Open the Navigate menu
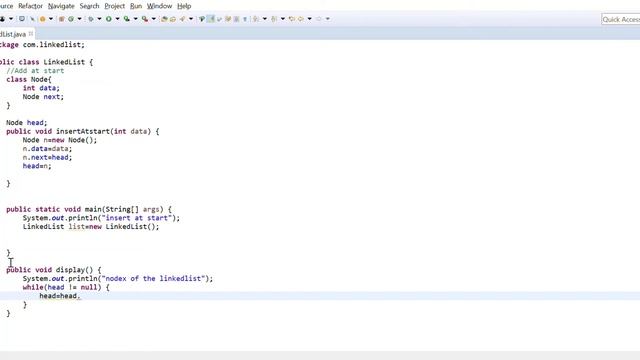The width and height of the screenshot is (640, 360). coord(61,6)
